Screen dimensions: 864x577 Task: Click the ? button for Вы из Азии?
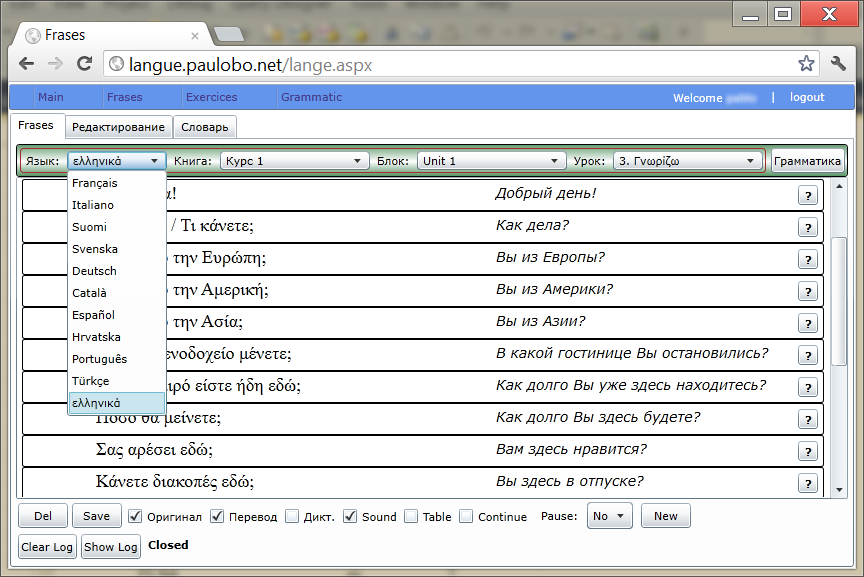808,323
